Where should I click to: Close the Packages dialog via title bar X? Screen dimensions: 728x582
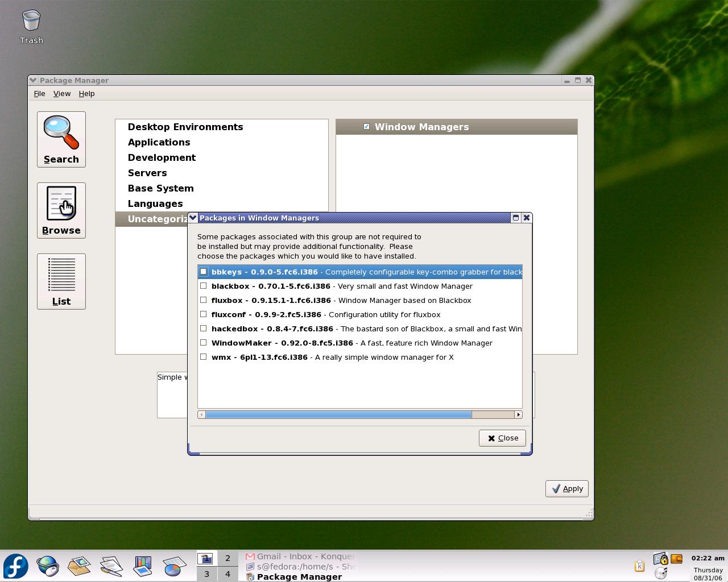(x=527, y=218)
